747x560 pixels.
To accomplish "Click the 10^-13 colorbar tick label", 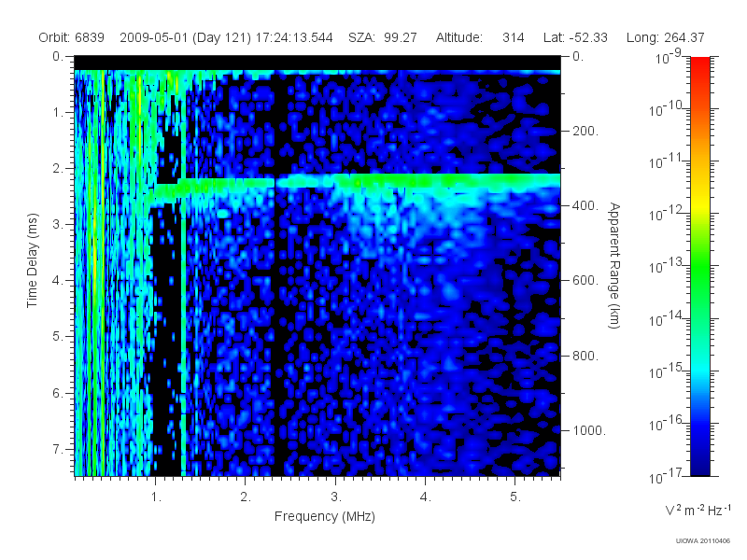I will click(x=667, y=267).
